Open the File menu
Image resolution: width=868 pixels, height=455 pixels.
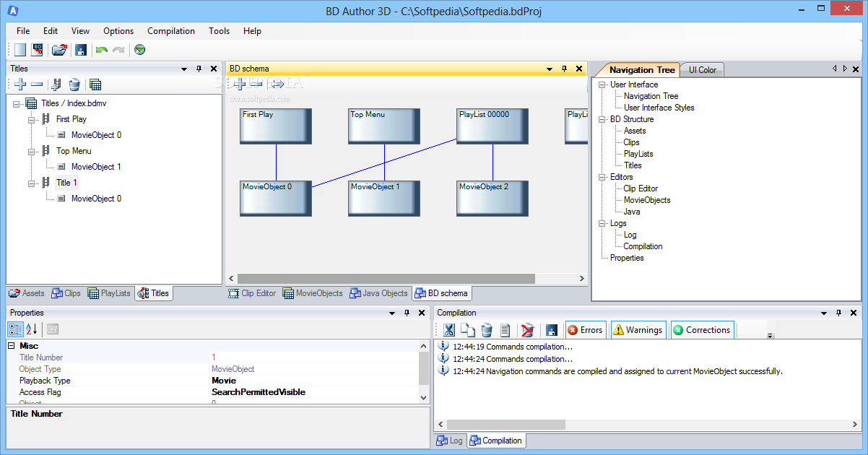click(23, 31)
